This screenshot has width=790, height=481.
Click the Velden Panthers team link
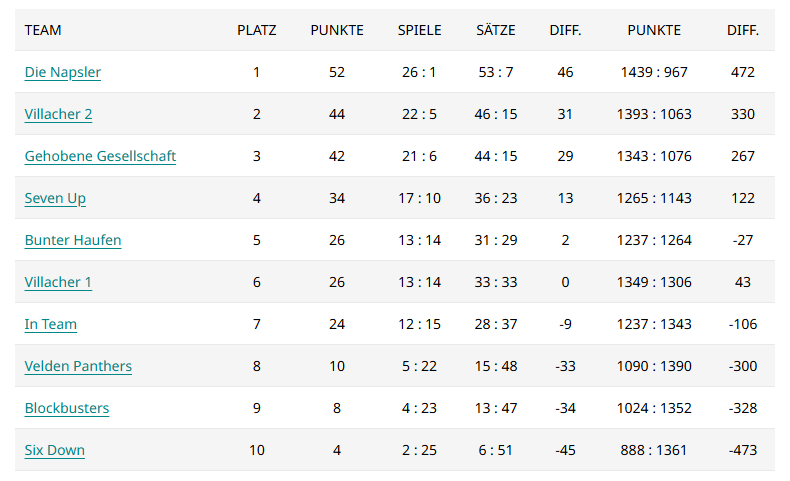78,366
